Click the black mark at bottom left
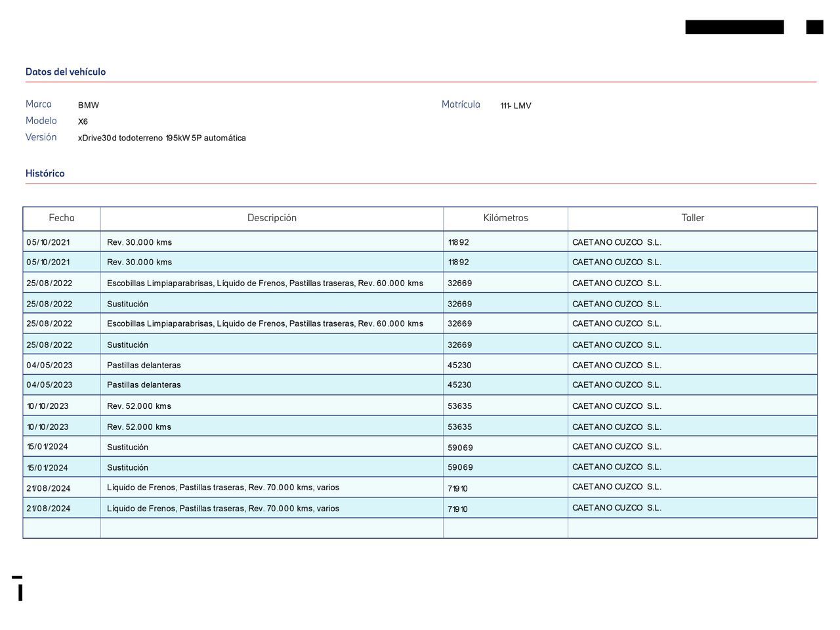This screenshot has height=630, width=840. (20, 589)
